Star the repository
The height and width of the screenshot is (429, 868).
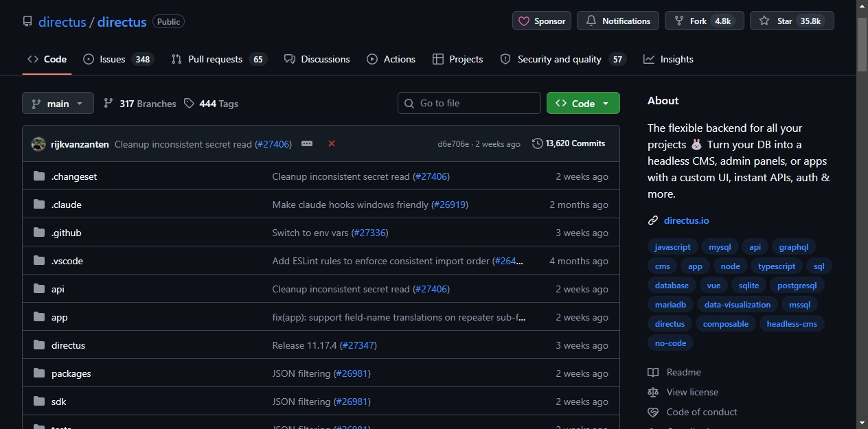point(792,21)
